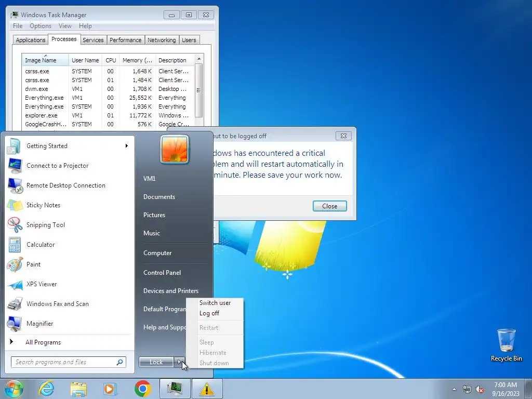Viewport: 532px width, 399px height.
Task: Open VM1 user folder link
Action: pyautogui.click(x=149, y=179)
